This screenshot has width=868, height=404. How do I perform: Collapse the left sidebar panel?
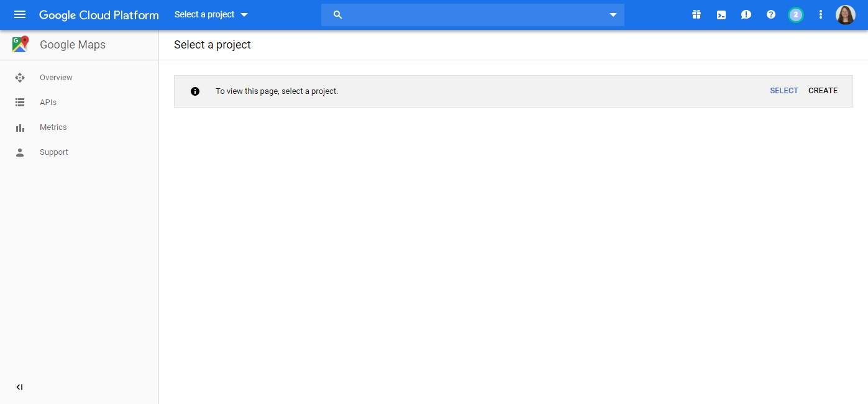tap(19, 387)
